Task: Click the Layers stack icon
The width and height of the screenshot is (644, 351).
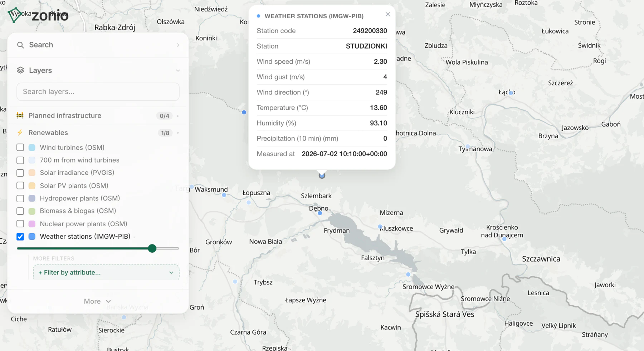Action: pyautogui.click(x=20, y=70)
